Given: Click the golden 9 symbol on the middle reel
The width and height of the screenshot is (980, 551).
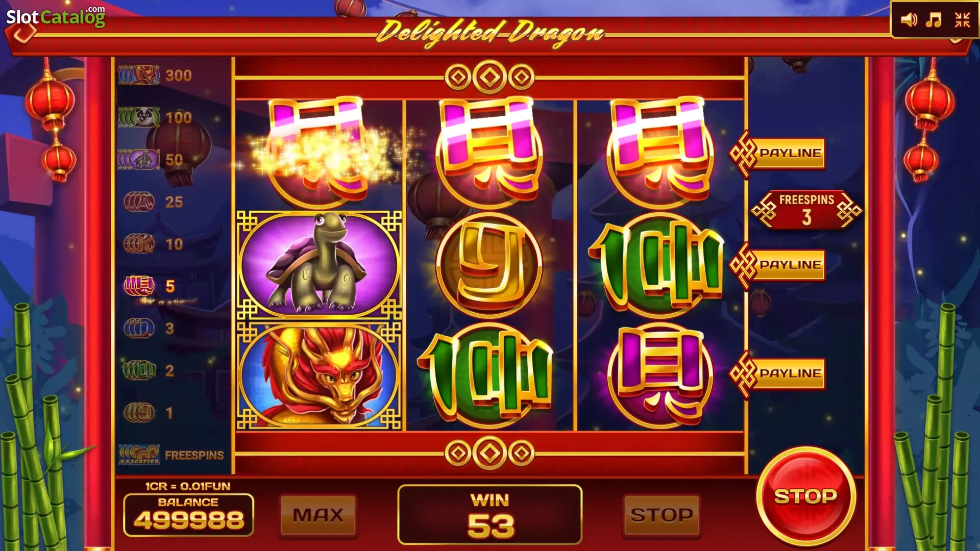Looking at the screenshot, I should 489,265.
